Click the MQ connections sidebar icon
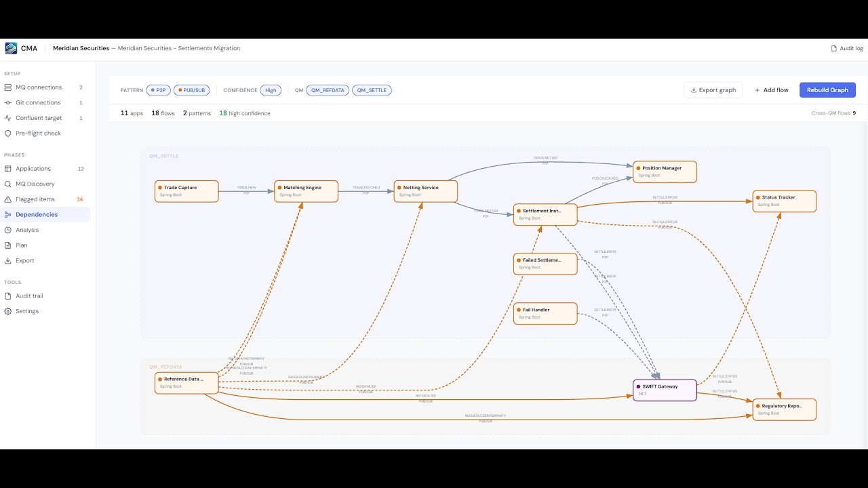The image size is (868, 488). 8,87
